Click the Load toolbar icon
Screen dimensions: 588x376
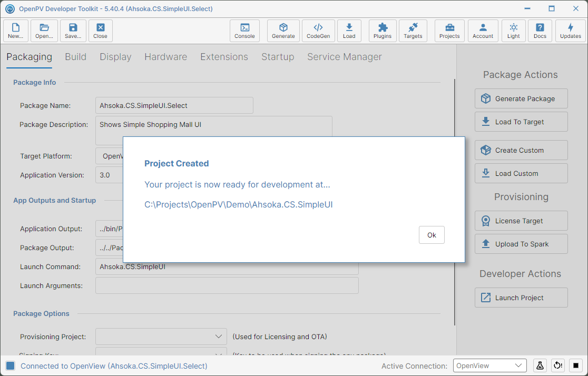tap(349, 31)
